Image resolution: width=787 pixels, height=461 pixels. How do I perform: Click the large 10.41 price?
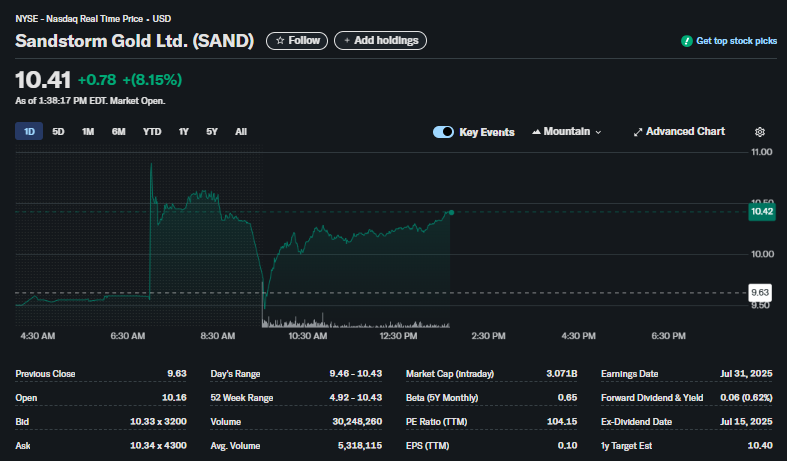pyautogui.click(x=43, y=80)
